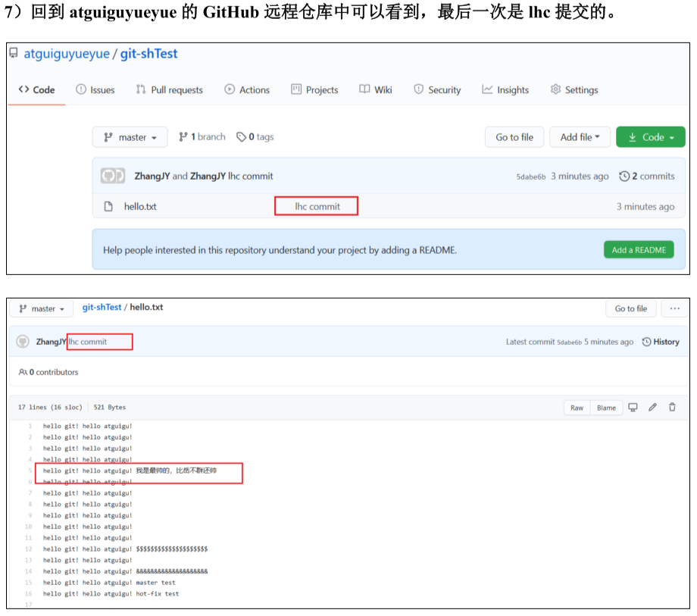The image size is (697, 616).
Task: Open repository Settings tab
Action: click(574, 89)
